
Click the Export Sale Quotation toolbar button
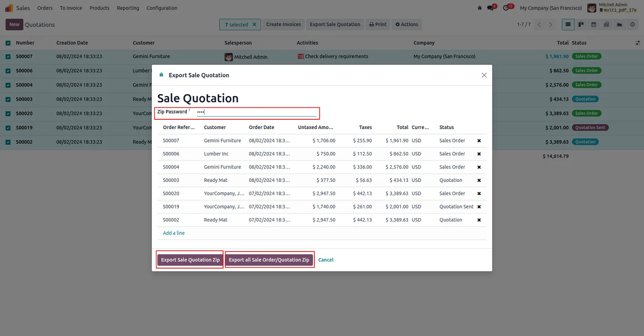[335, 25]
